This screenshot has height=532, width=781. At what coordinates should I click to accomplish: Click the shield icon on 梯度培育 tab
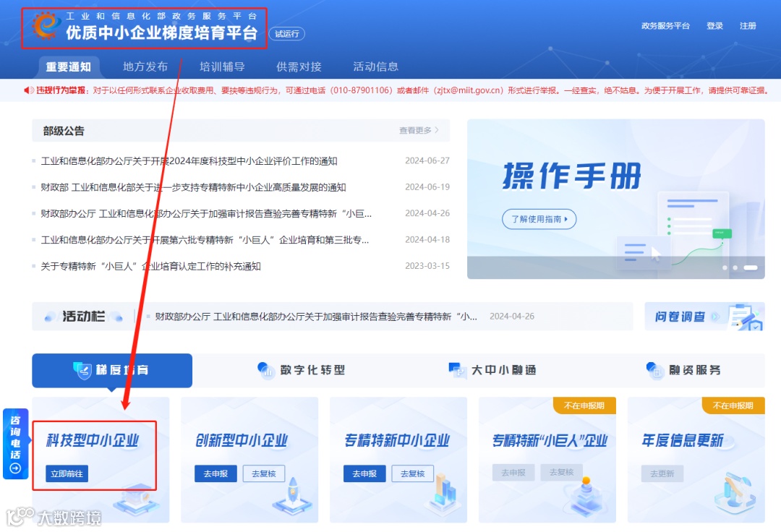(x=82, y=370)
